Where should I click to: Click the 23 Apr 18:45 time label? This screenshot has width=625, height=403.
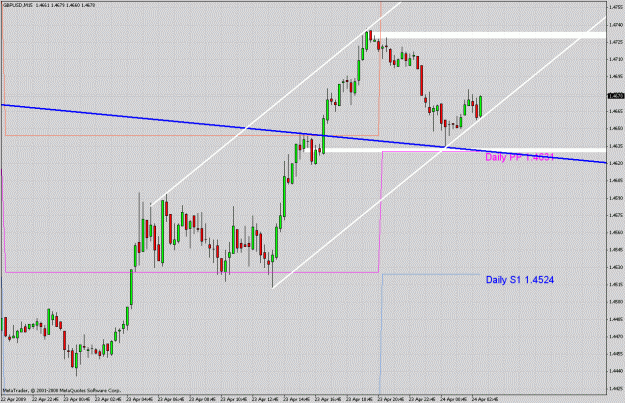click(x=359, y=399)
